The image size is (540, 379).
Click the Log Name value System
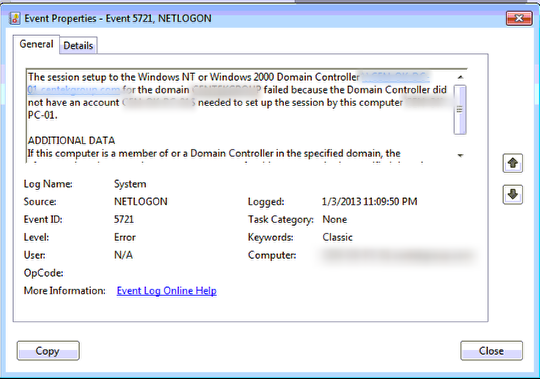[130, 184]
